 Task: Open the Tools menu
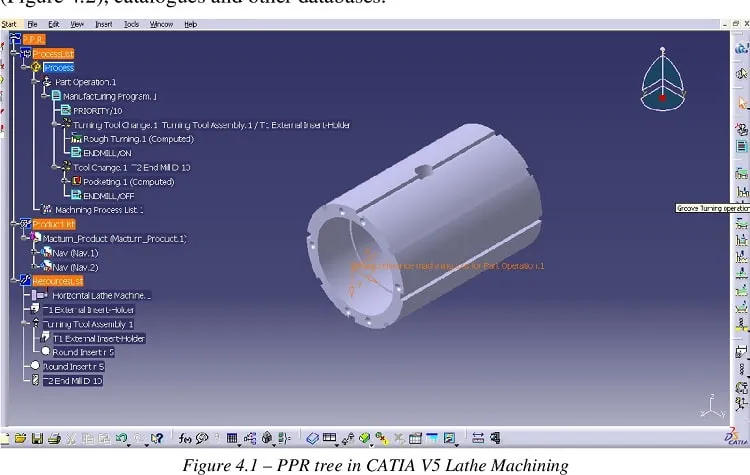click(x=131, y=24)
